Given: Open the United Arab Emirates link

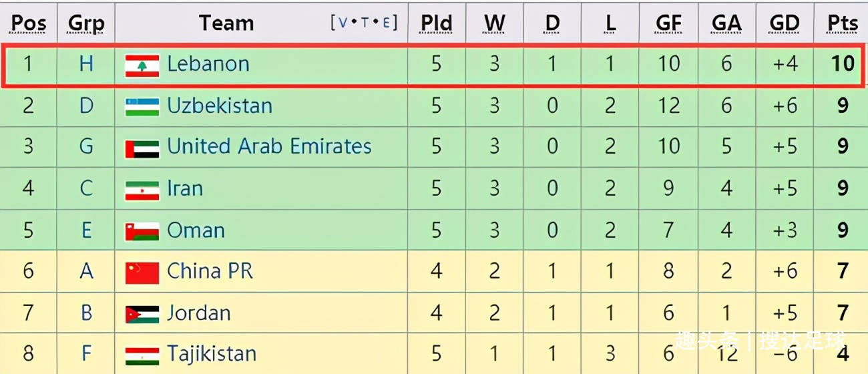Looking at the screenshot, I should click(269, 146).
